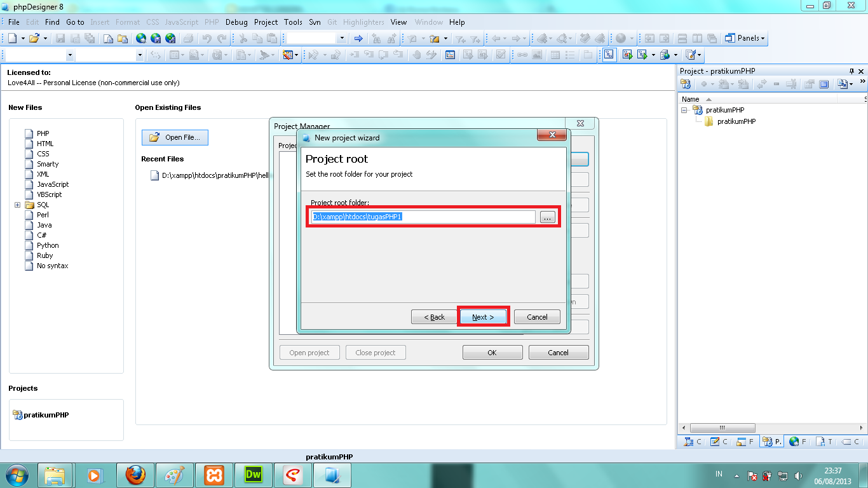Open the Panels dropdown button
The height and width of the screenshot is (488, 868).
(745, 38)
